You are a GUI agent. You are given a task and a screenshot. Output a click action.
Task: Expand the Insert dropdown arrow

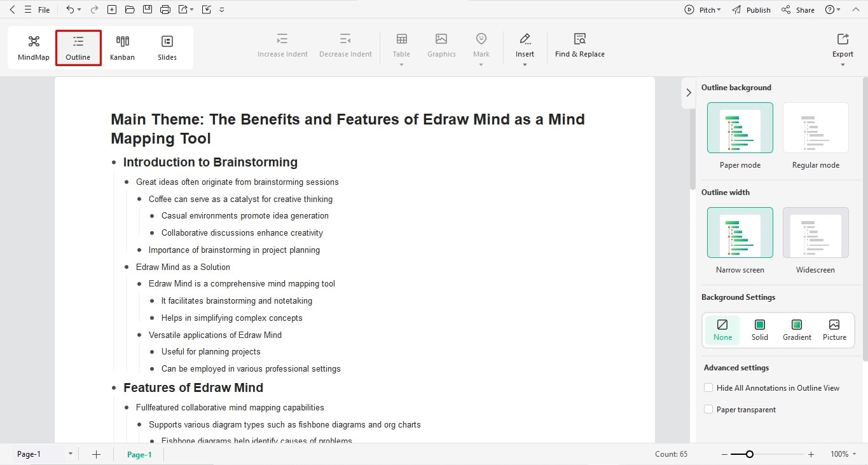(x=525, y=65)
